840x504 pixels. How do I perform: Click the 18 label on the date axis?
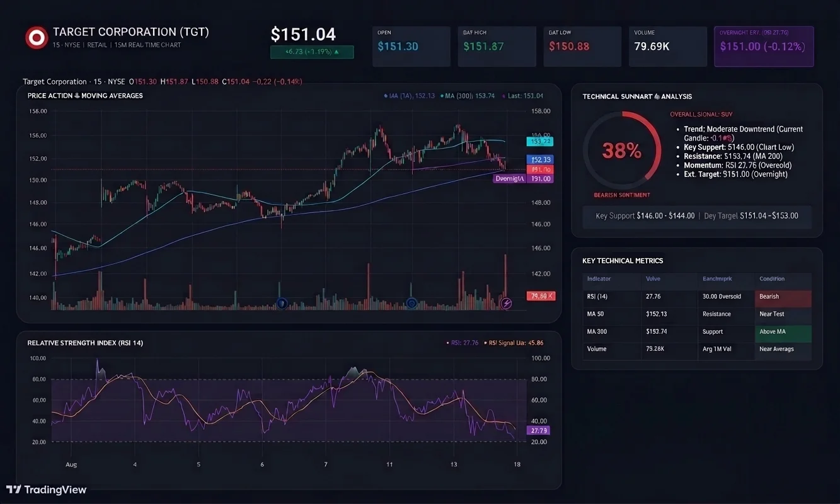point(517,464)
